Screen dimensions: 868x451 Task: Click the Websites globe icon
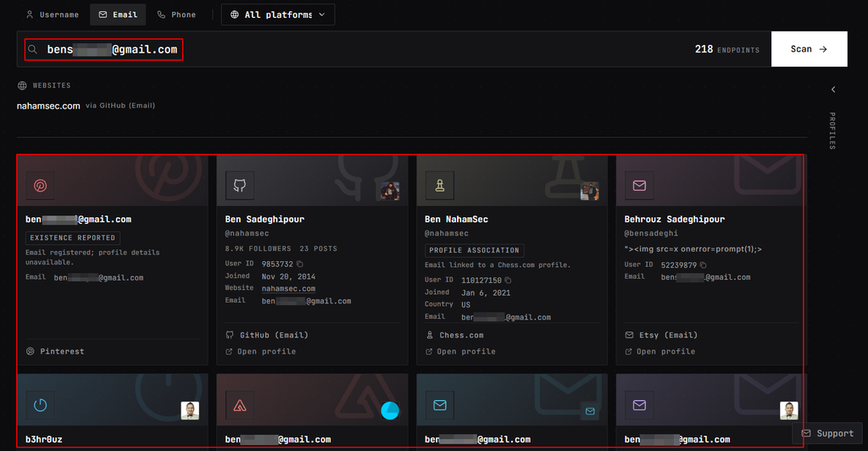(22, 86)
